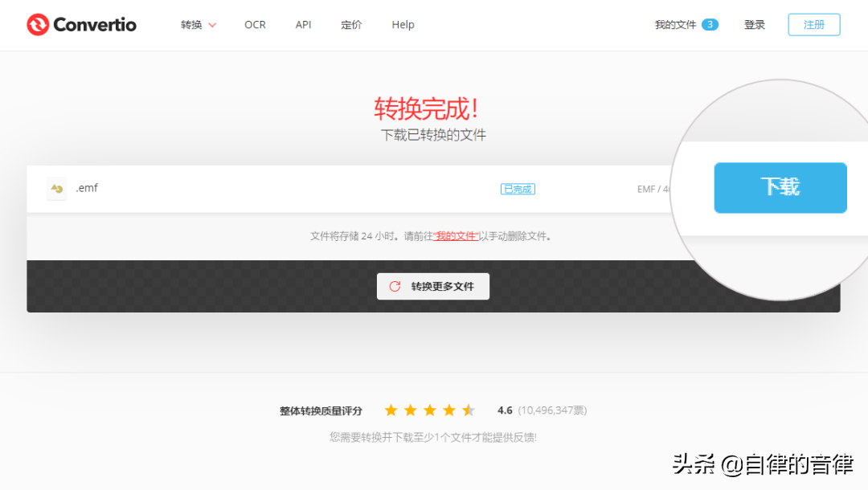Open the Help menu item
The width and height of the screenshot is (868, 490).
(x=403, y=25)
